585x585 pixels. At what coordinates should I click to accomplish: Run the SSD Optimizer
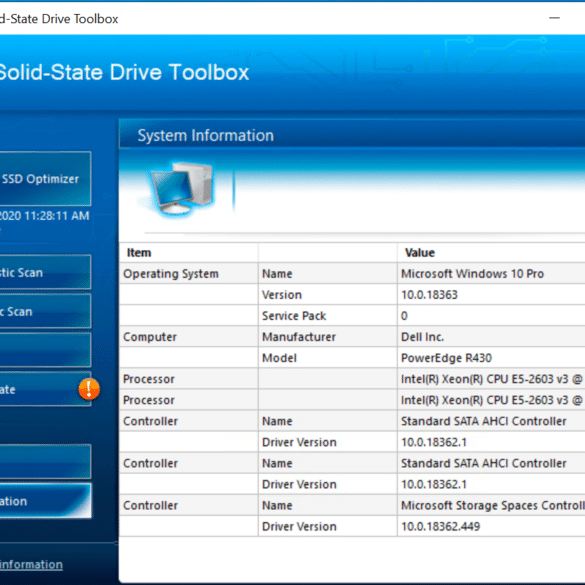45,179
